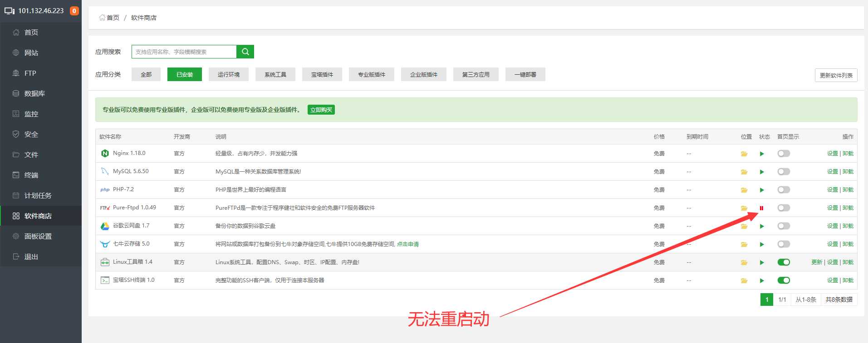This screenshot has height=343, width=868.
Task: Select the 已安装 category tab
Action: coord(185,74)
